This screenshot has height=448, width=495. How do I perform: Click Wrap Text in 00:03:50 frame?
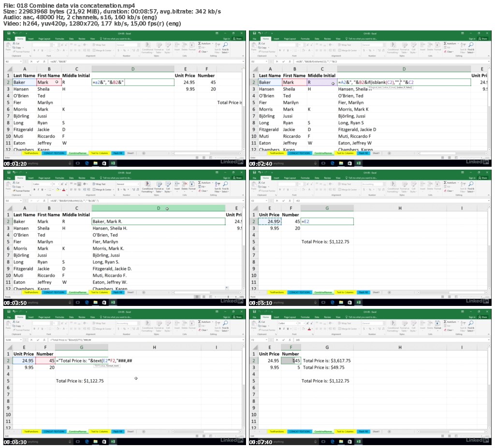pos(99,184)
